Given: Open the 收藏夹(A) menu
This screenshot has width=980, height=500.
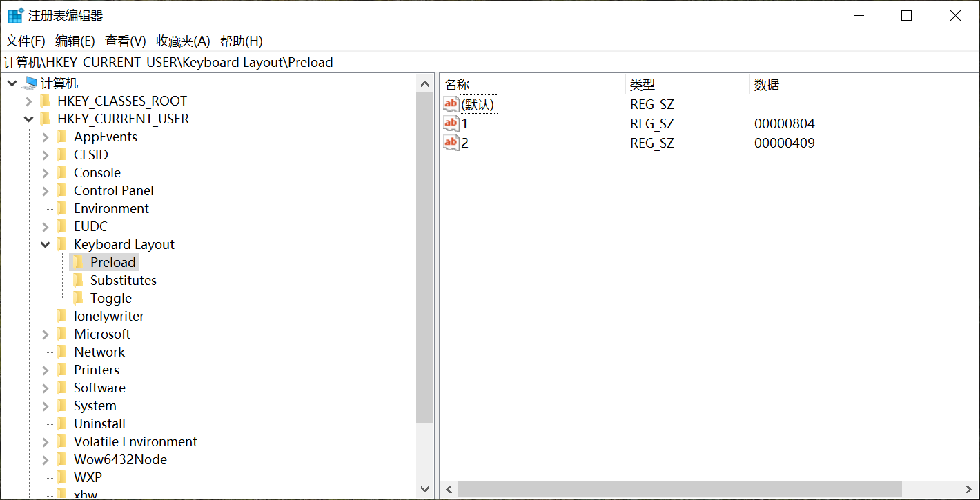Looking at the screenshot, I should coord(183,41).
